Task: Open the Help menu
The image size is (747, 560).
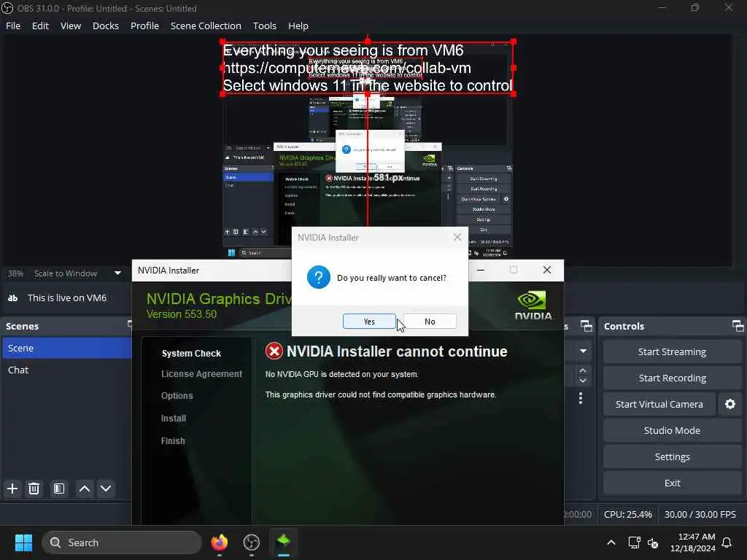Action: point(298,26)
